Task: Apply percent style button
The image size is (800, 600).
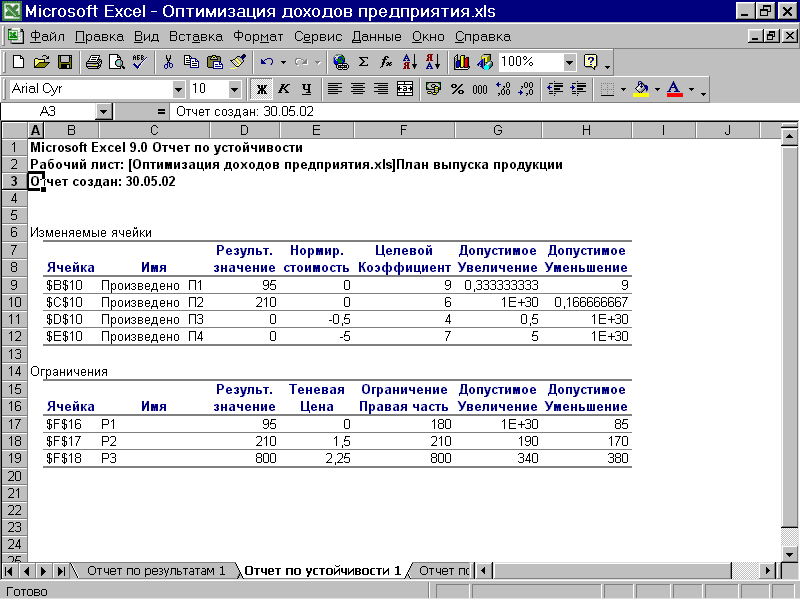Action: click(457, 89)
